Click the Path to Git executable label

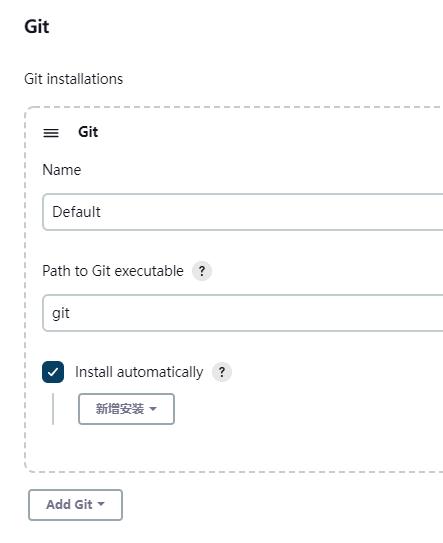(113, 271)
